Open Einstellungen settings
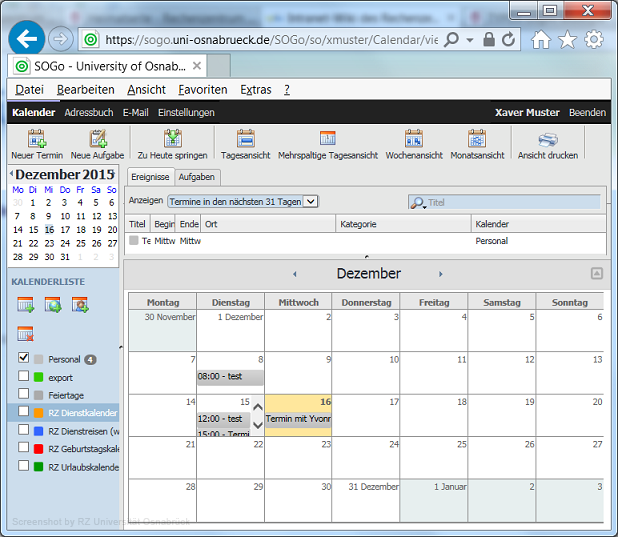This screenshot has height=537, width=618. pyautogui.click(x=186, y=112)
